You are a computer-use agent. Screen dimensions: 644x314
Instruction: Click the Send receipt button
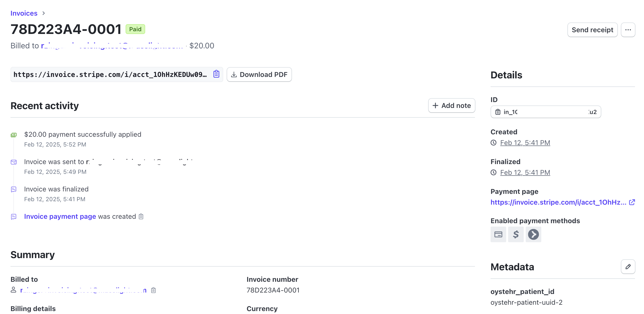click(x=593, y=30)
